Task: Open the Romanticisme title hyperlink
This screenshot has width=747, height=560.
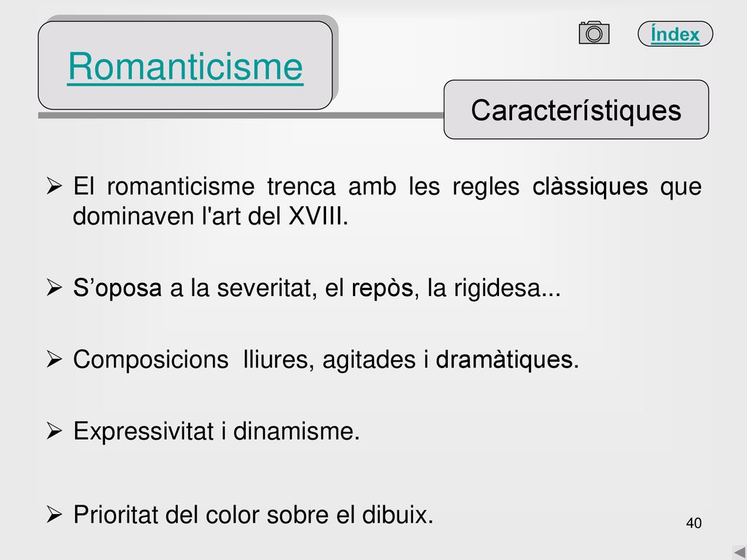Action: click(x=185, y=66)
